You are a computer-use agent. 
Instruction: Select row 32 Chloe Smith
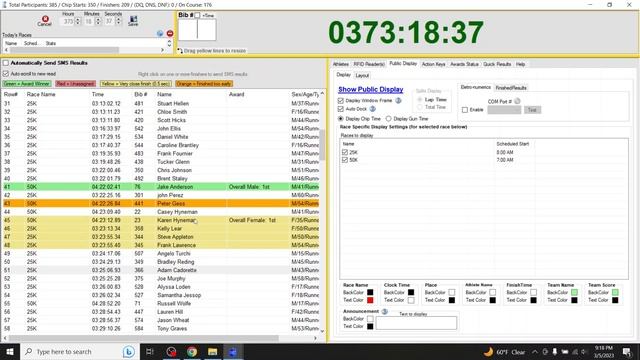point(161,112)
